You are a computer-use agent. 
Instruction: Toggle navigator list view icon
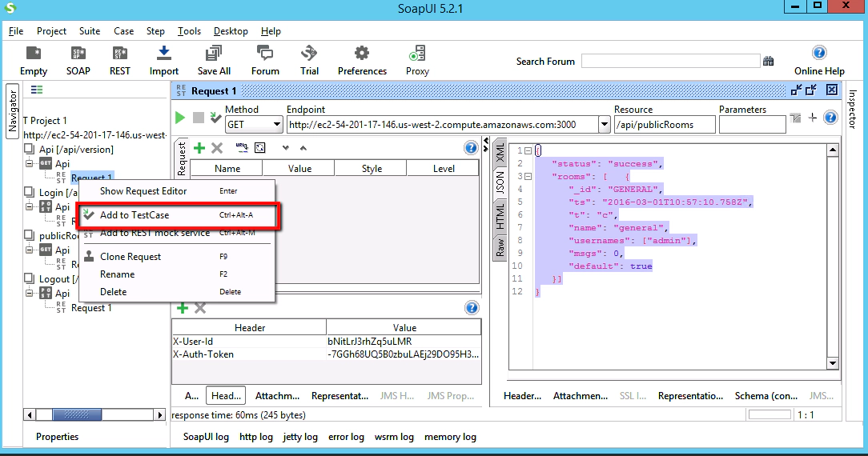pyautogui.click(x=37, y=90)
